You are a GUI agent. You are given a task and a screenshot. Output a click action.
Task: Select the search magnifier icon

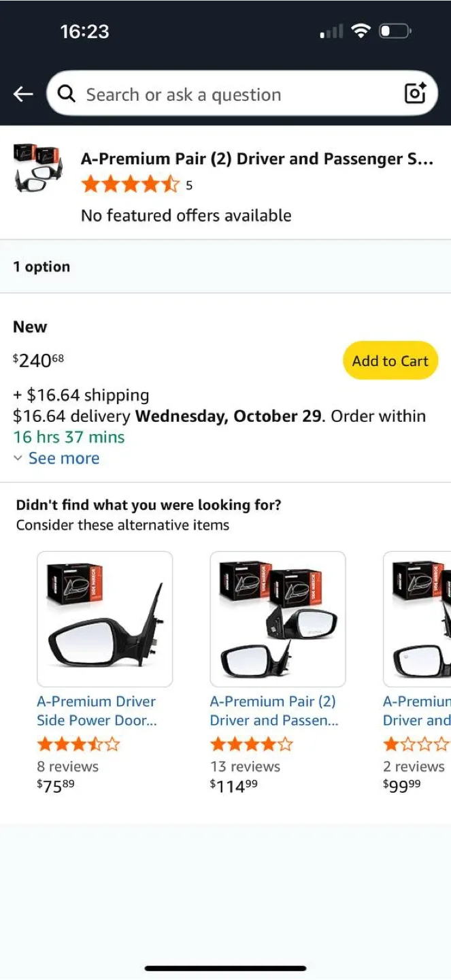tap(66, 94)
